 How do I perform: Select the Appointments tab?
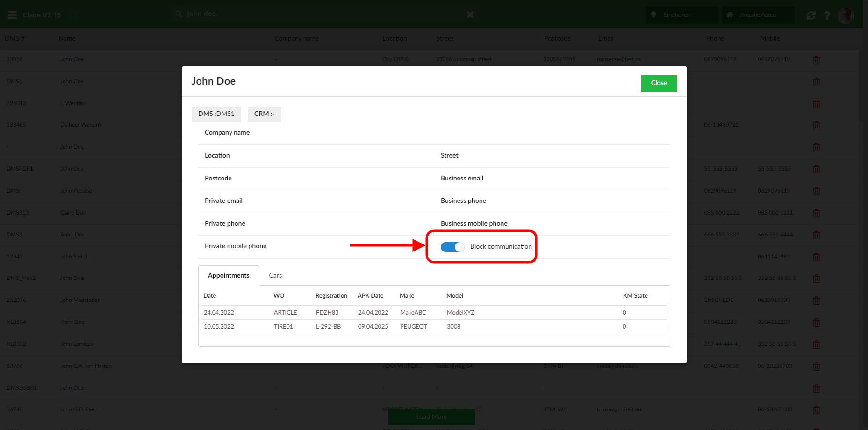[229, 276]
